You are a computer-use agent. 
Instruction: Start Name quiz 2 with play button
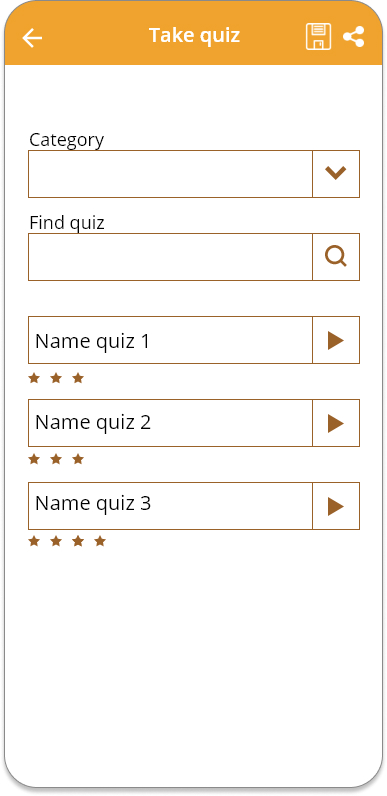tap(336, 423)
